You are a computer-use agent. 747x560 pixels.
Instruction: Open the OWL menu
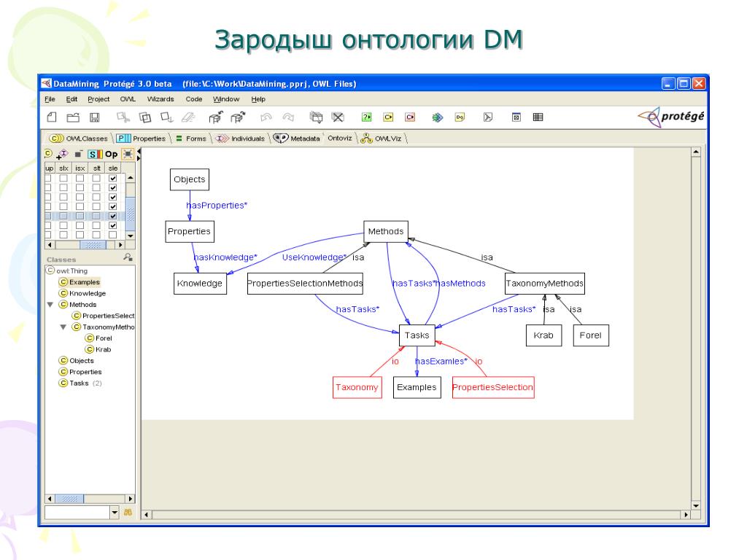128,99
